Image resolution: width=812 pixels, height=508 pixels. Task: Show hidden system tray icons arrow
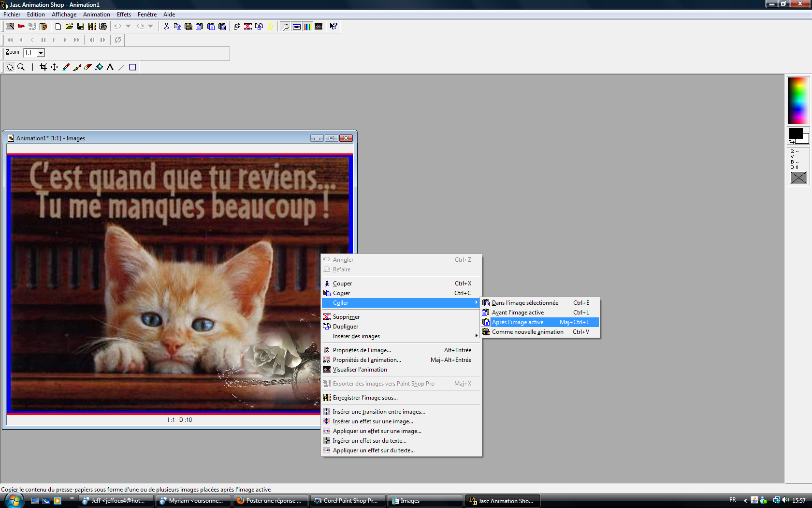pyautogui.click(x=745, y=501)
